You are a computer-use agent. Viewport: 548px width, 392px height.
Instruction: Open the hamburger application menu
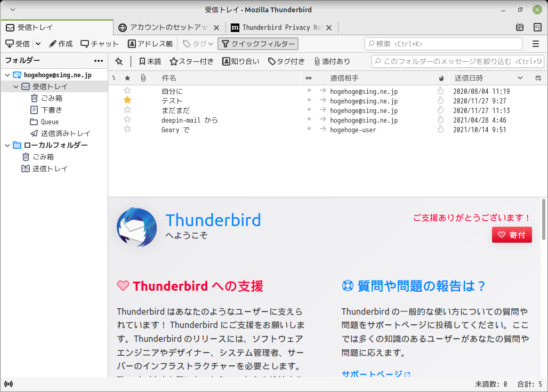tap(535, 44)
